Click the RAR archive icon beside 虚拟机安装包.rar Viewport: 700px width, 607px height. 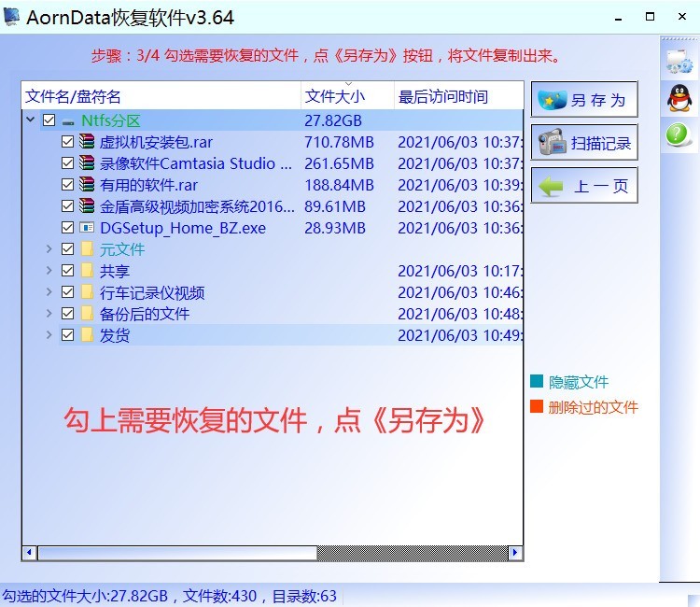[87, 142]
